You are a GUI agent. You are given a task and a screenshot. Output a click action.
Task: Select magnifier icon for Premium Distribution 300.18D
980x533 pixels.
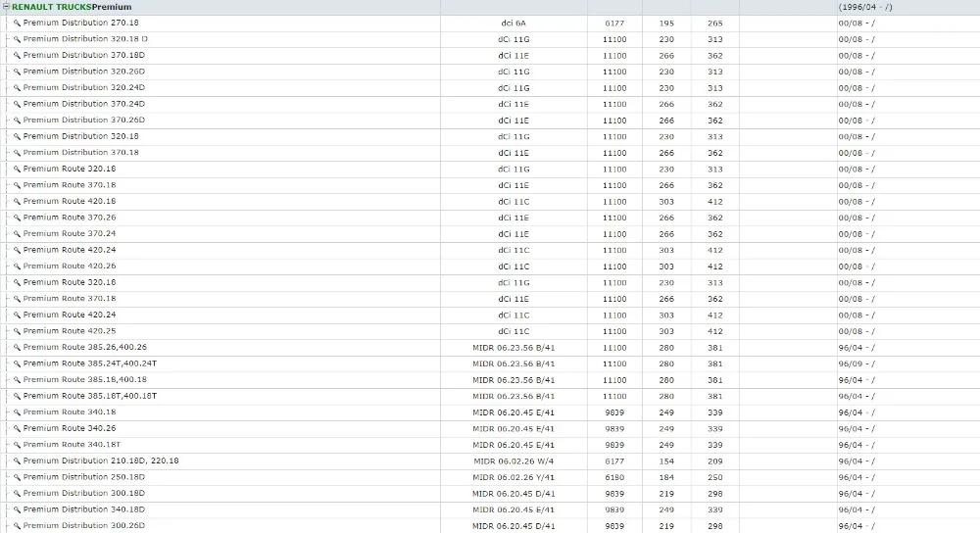[17, 494]
